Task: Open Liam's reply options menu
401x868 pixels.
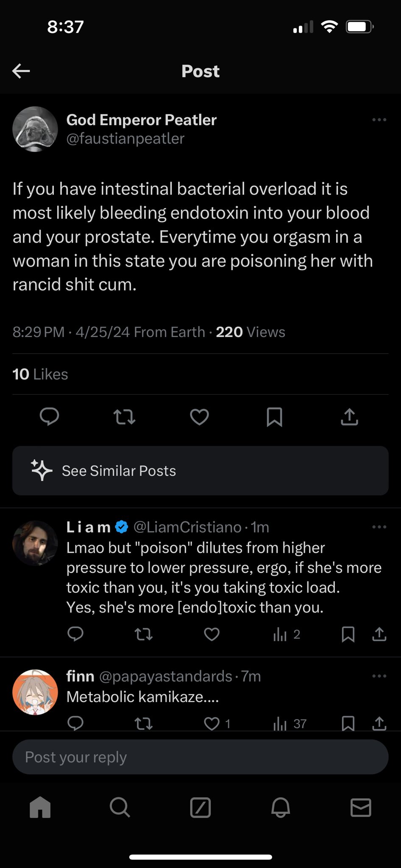Action: (x=379, y=527)
